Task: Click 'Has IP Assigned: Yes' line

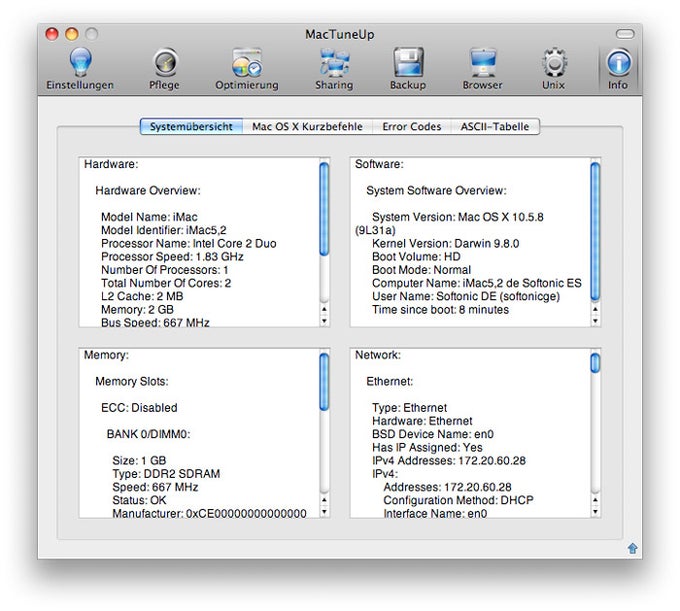Action: point(427,448)
